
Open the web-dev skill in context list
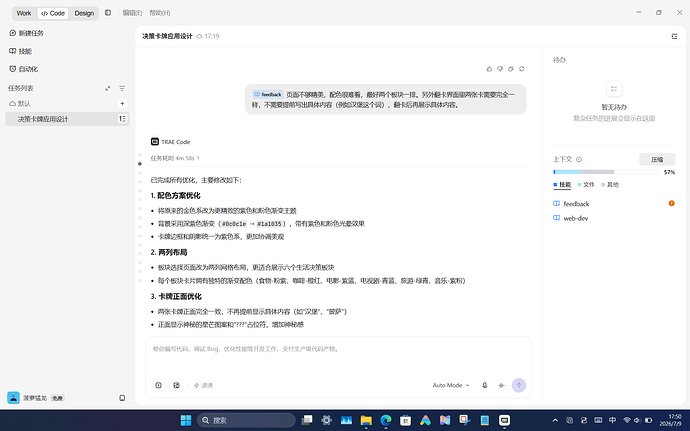click(571, 218)
